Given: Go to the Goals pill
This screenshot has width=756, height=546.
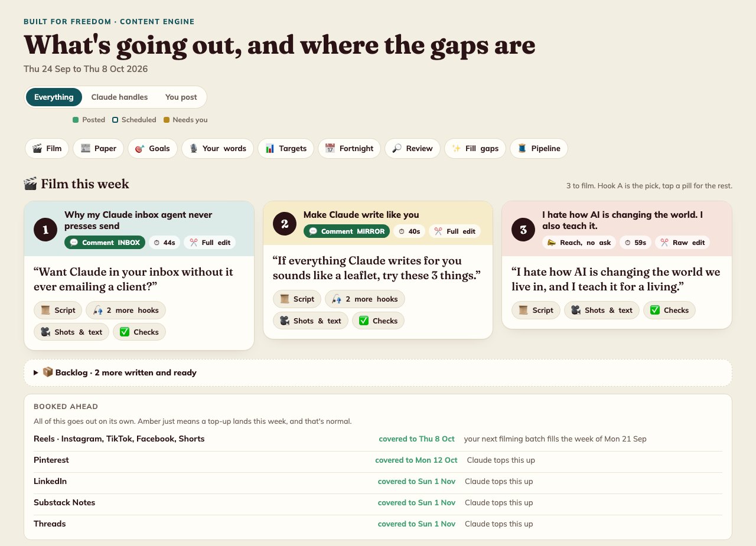Looking at the screenshot, I should 152,148.
